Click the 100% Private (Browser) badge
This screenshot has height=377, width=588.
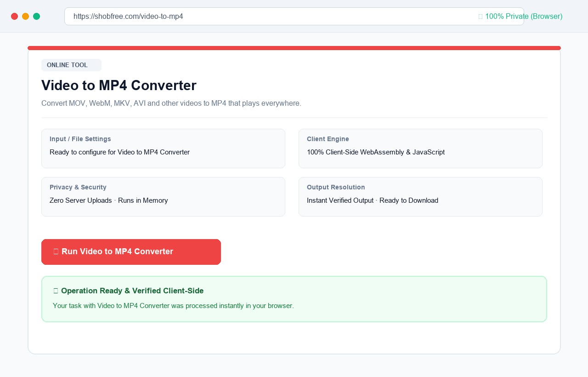(x=520, y=17)
